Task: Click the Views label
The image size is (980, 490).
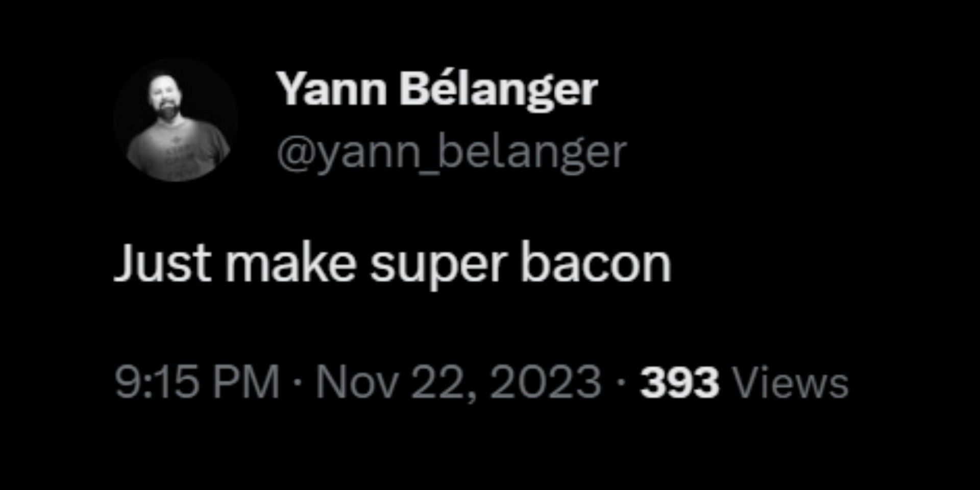Action: tap(791, 382)
